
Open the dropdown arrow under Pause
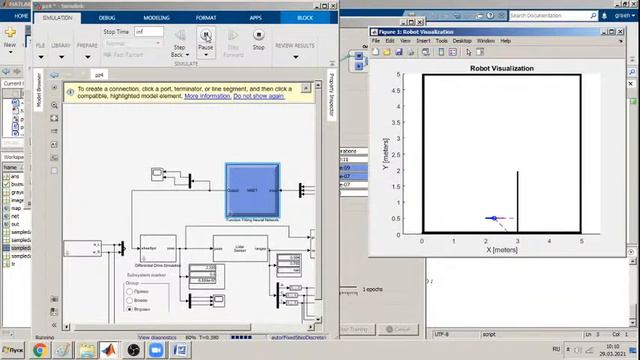click(x=206, y=55)
